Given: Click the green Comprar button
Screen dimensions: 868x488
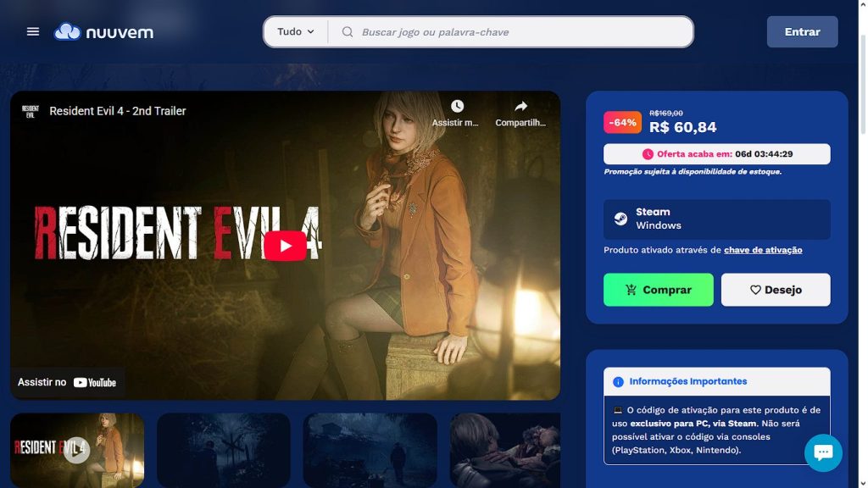Looking at the screenshot, I should coord(658,290).
